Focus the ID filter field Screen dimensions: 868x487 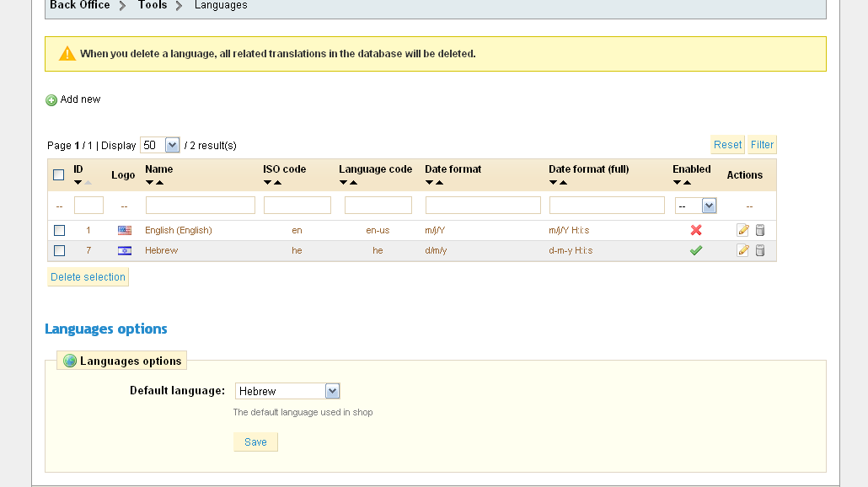point(88,206)
